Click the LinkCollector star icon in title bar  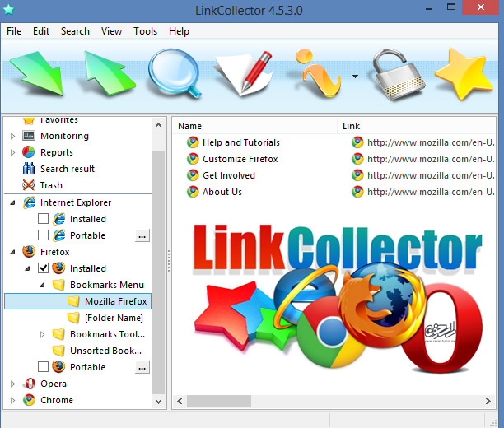click(x=8, y=9)
